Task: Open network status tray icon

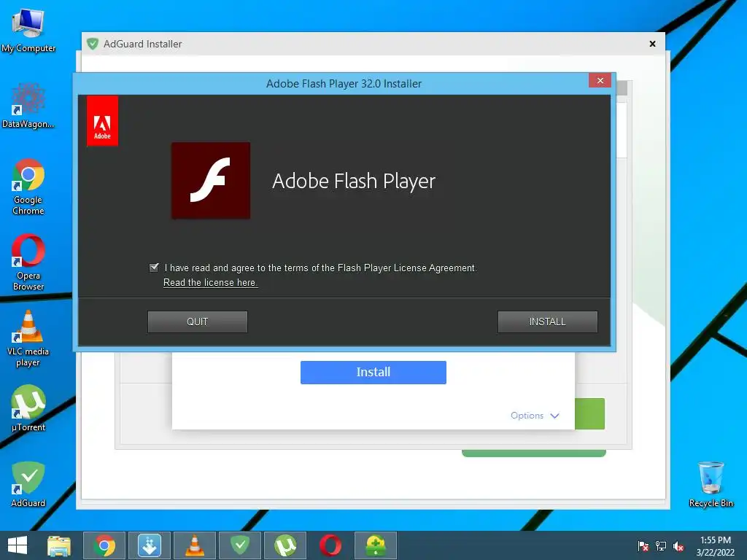Action: (x=661, y=546)
